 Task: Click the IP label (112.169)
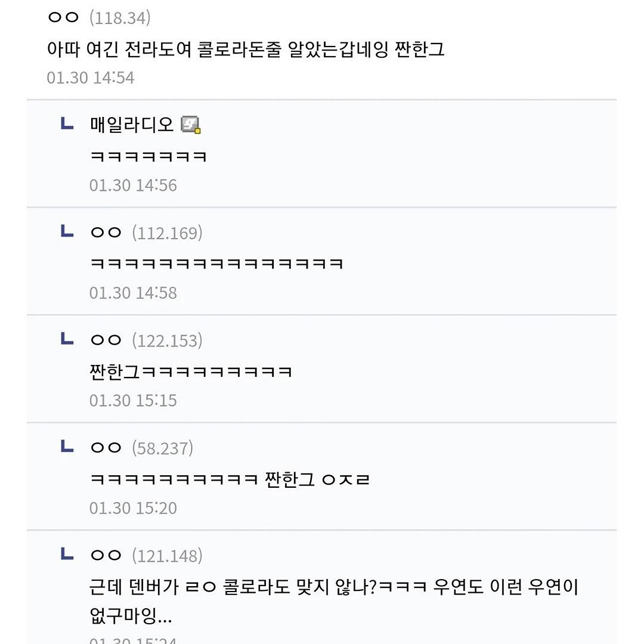167,233
